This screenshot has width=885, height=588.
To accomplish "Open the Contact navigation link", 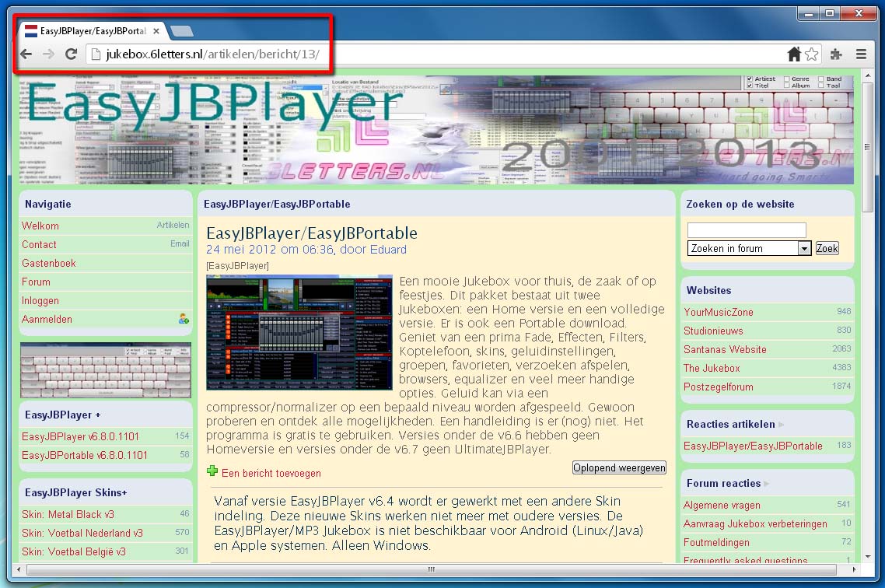I will pyautogui.click(x=39, y=244).
